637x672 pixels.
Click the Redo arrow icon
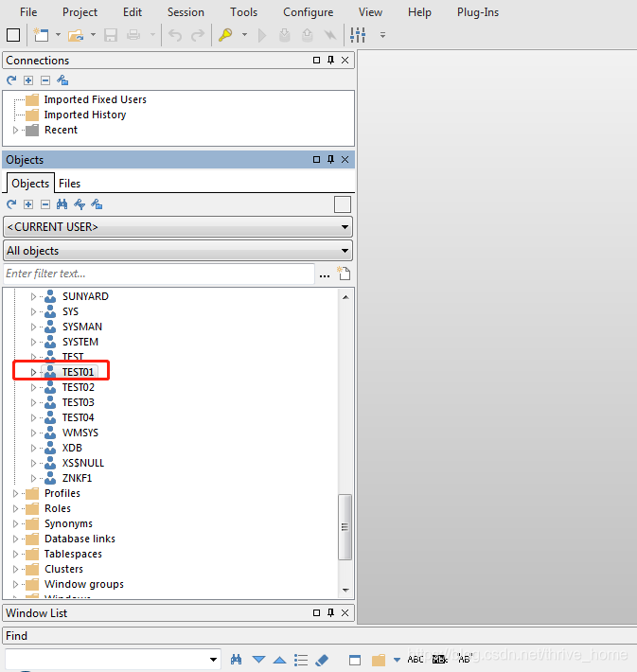click(198, 35)
